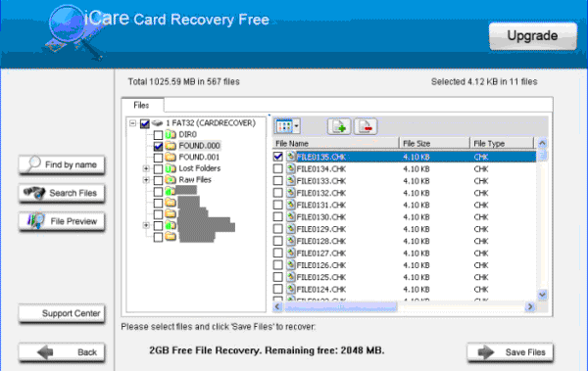Screen dimensions: 588x371
Task: Select the FILE0127.CHK file name
Action: pyautogui.click(x=321, y=253)
